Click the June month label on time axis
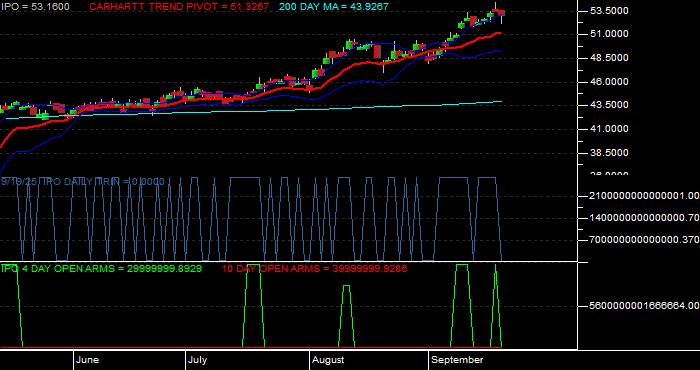 87,360
